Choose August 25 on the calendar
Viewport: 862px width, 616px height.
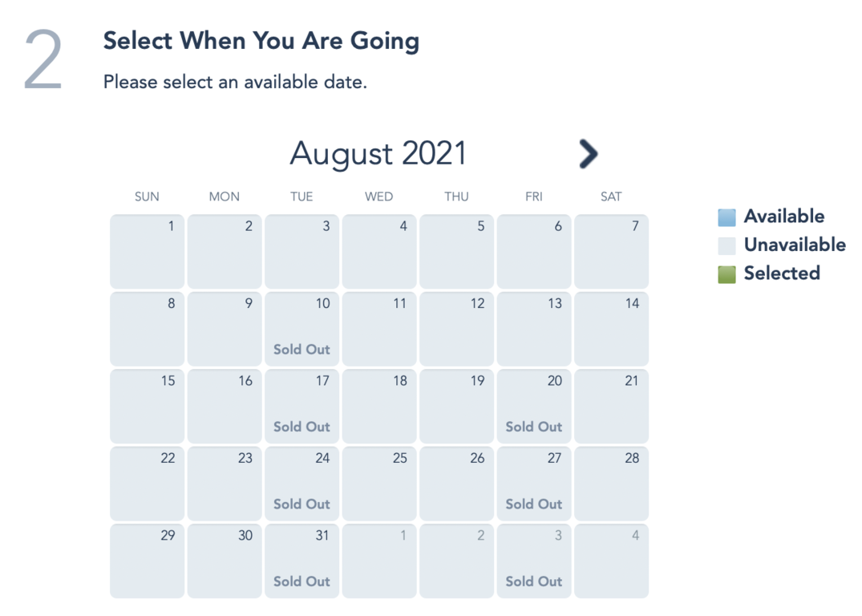(379, 484)
